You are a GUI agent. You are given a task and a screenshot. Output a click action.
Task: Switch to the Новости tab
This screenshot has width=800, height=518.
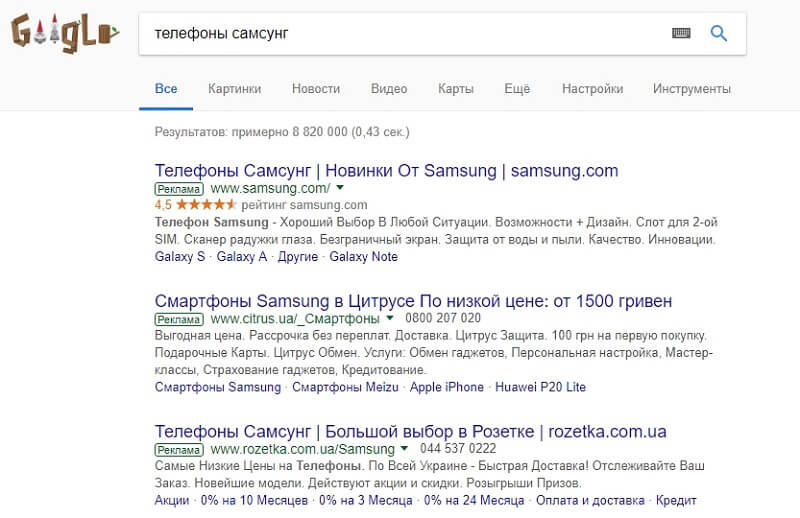pos(316,89)
